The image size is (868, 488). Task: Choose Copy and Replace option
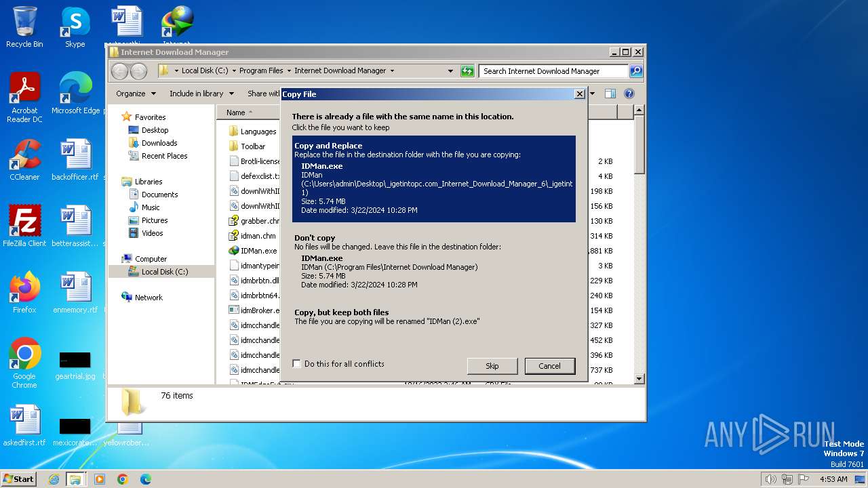click(434, 179)
